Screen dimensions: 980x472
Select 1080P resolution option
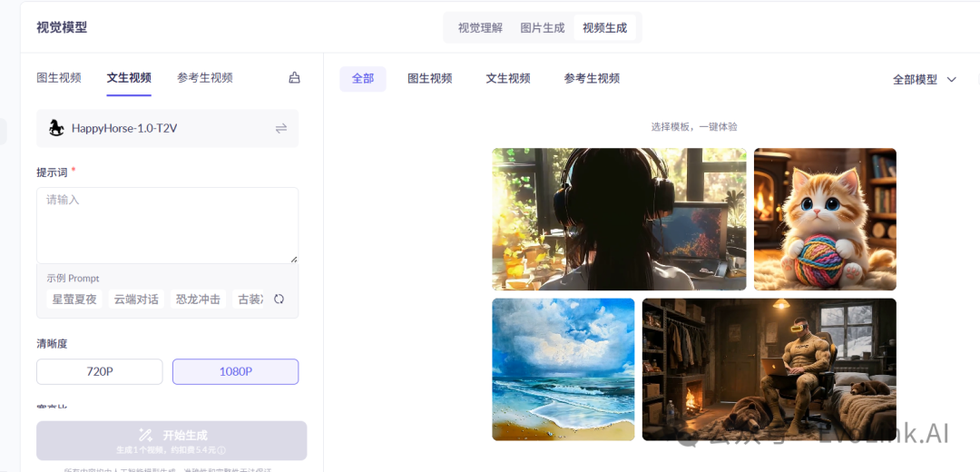(235, 371)
